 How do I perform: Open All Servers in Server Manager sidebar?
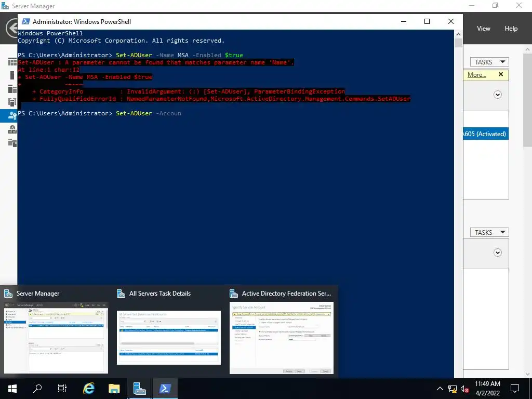coord(12,89)
